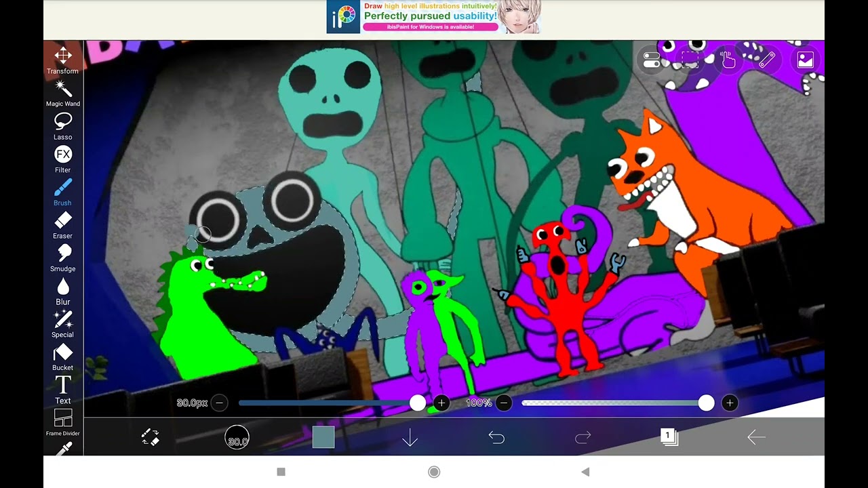The image size is (868, 488).
Task: Open brush settings showing 30.0
Action: point(237,438)
